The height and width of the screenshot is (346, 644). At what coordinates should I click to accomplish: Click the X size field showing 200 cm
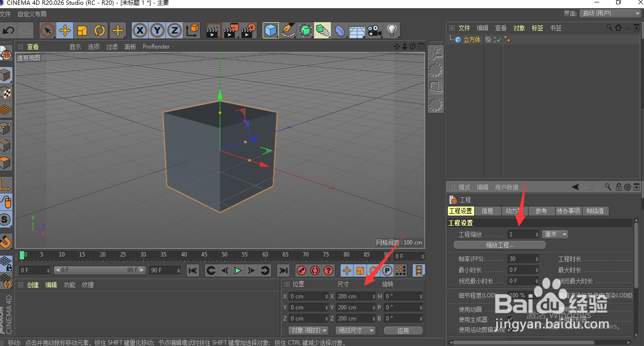pos(354,297)
